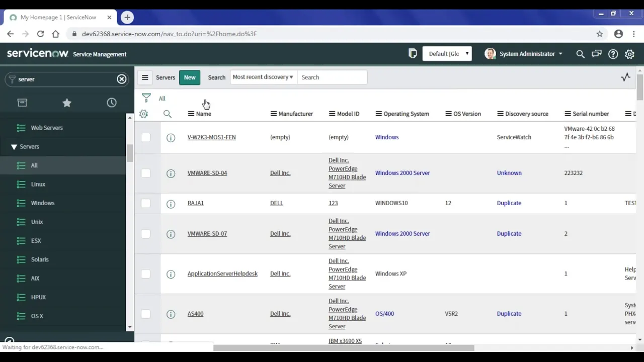Open the personalize list gear icon
Image resolution: width=644 pixels, height=362 pixels.
(143, 114)
